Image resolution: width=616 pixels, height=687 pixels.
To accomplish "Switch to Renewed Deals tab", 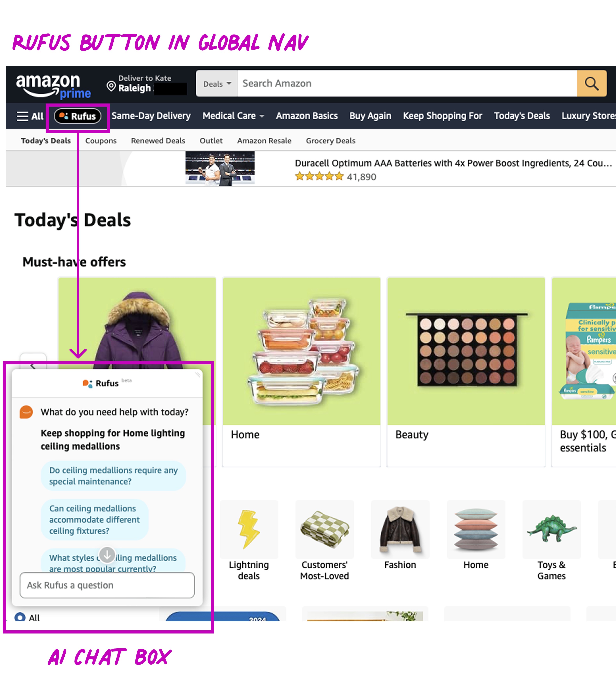I will pyautogui.click(x=158, y=141).
